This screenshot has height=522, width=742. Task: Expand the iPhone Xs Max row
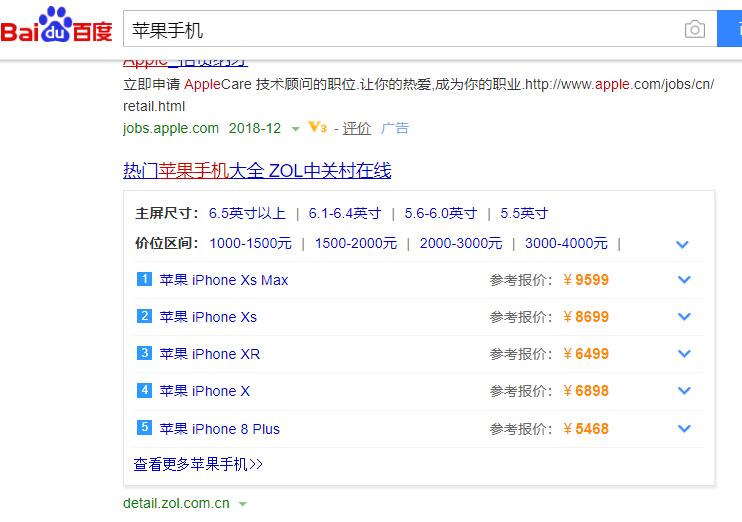pos(684,280)
